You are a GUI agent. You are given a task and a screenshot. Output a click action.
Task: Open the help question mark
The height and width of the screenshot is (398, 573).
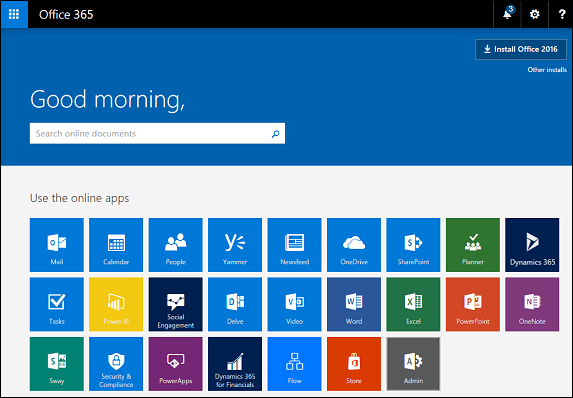(x=562, y=14)
